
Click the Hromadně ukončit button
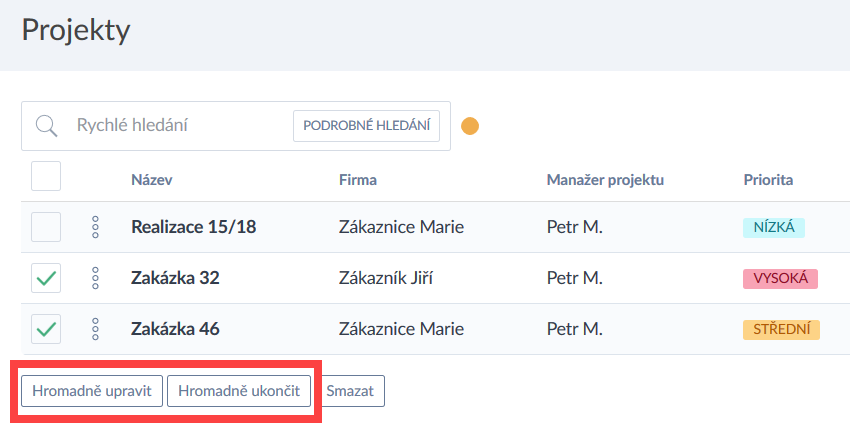[239, 391]
